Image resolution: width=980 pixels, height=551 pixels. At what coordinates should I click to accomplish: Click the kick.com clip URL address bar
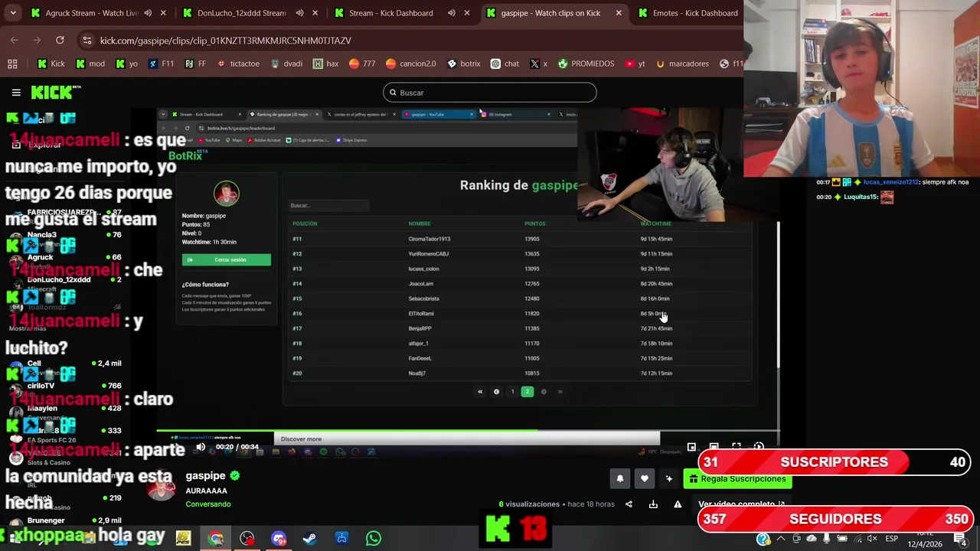click(225, 41)
